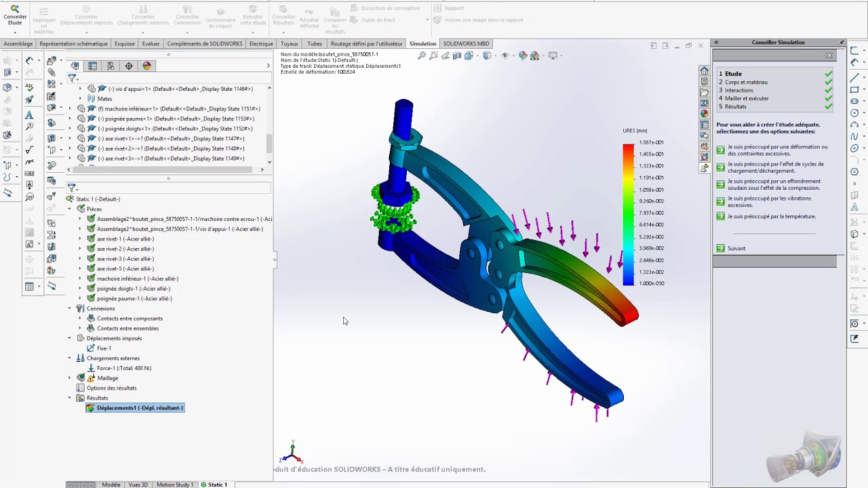Switch to the Motion Study 1 bottom tab
Viewport: 868px width, 488px height.
pyautogui.click(x=175, y=485)
